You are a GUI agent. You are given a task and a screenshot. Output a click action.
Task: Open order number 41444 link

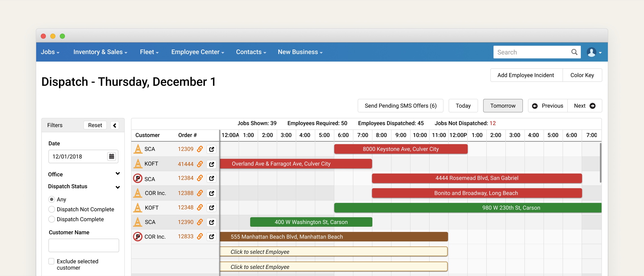(186, 164)
